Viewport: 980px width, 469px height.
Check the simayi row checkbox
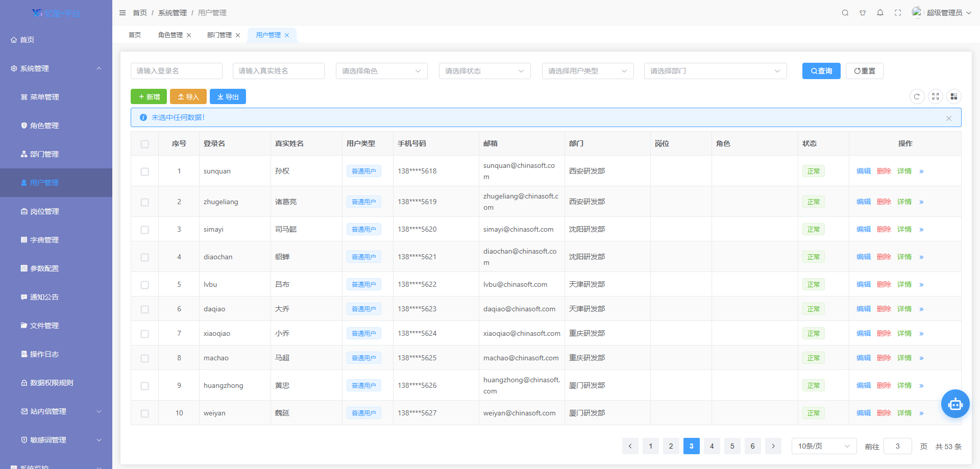(x=145, y=230)
